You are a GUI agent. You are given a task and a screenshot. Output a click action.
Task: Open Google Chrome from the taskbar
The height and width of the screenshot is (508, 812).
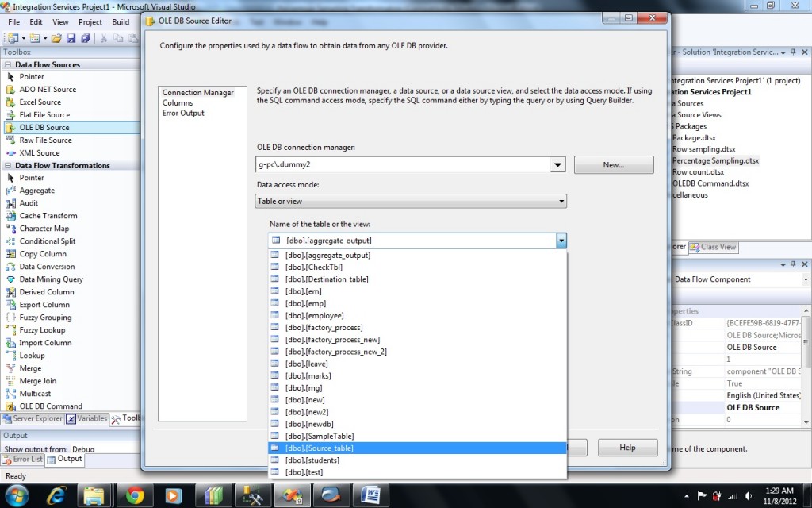pyautogui.click(x=135, y=495)
